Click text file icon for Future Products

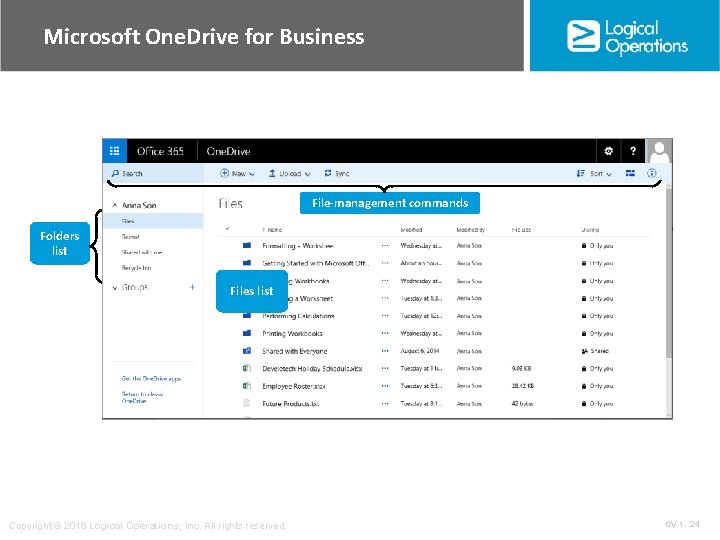(247, 403)
